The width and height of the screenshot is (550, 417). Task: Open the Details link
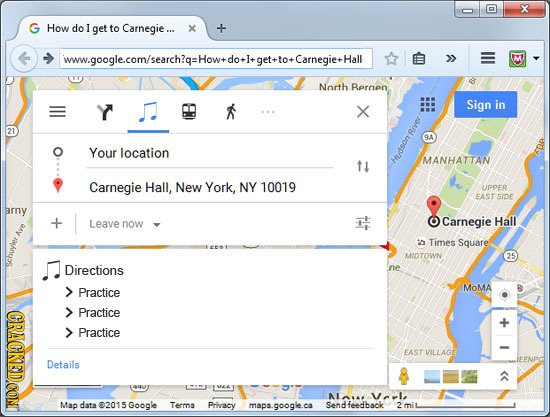[63, 365]
